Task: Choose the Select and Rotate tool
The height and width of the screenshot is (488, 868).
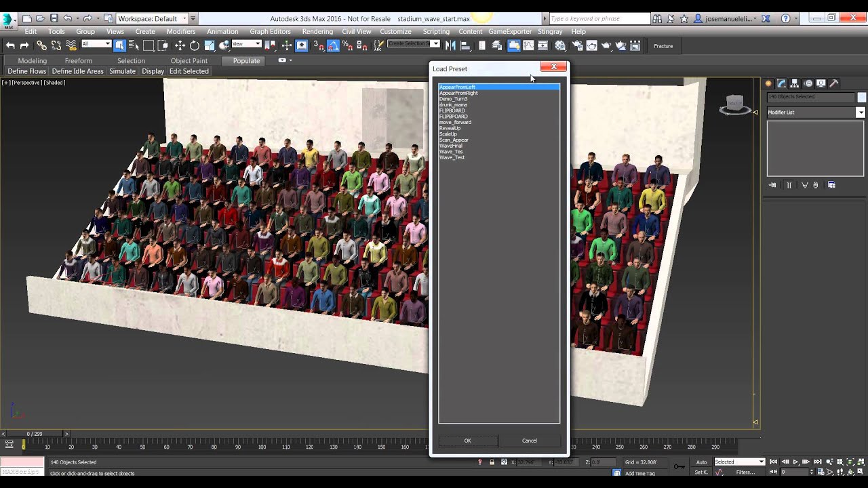Action: 195,45
